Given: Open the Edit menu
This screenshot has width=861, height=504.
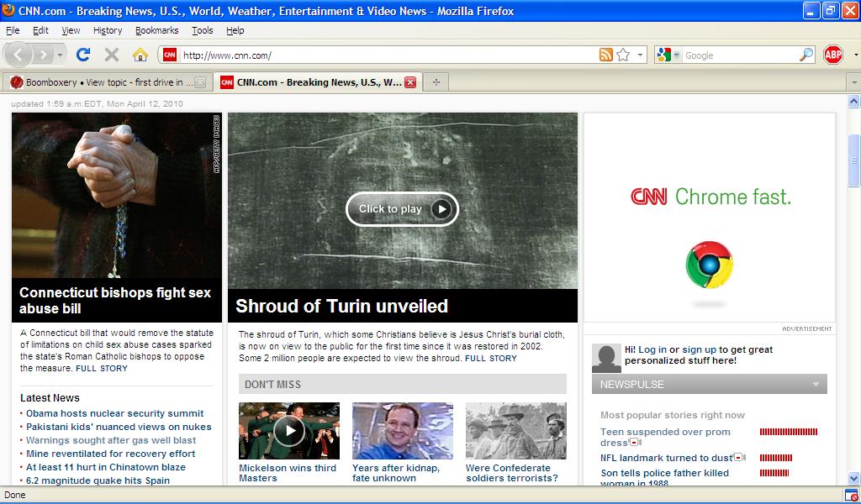Looking at the screenshot, I should (40, 31).
